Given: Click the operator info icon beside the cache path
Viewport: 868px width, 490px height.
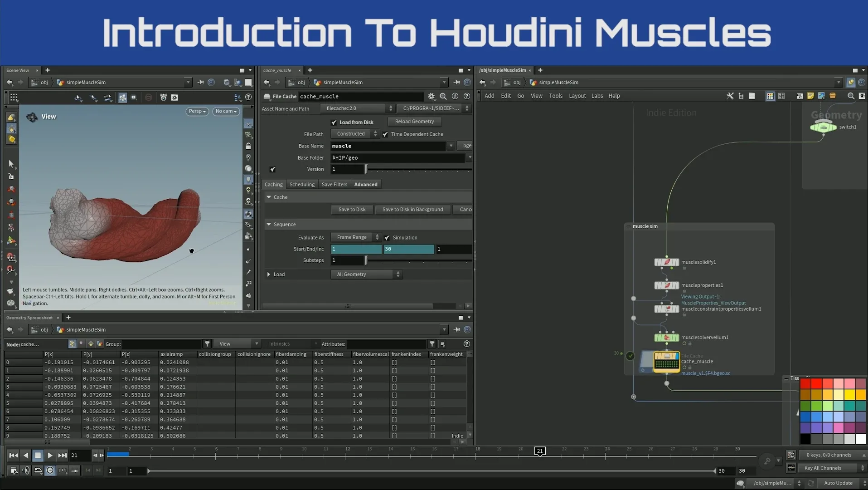Looking at the screenshot, I should point(455,96).
